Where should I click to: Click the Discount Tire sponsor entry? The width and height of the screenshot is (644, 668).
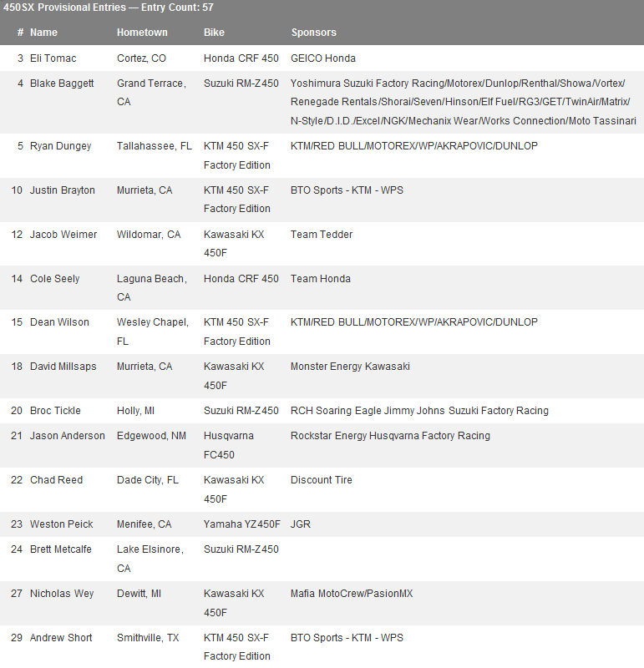(322, 480)
